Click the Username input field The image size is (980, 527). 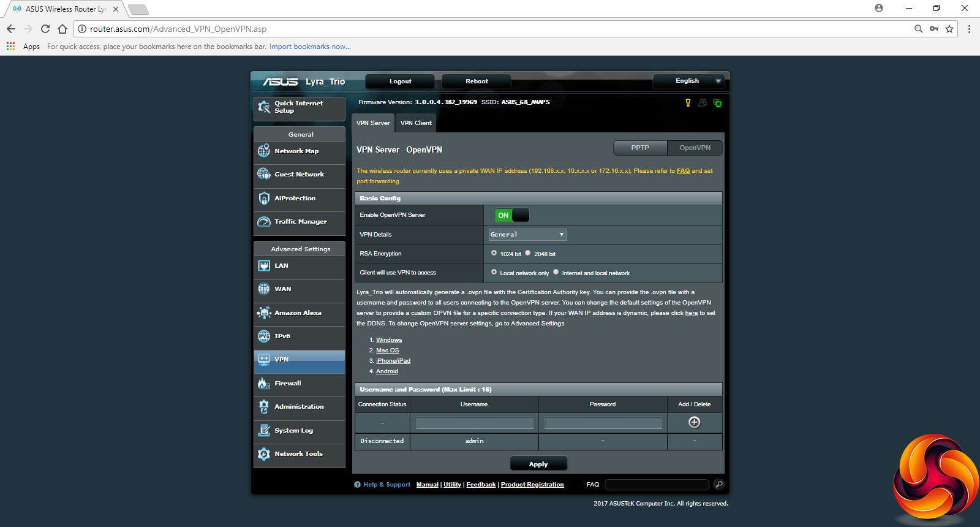click(474, 423)
